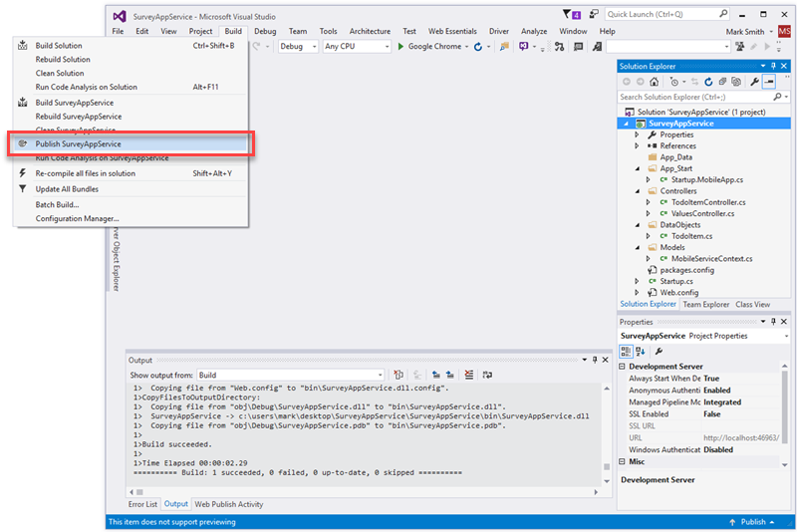Click the Output panel horizontal scrollbar right arrow
Image resolution: width=797 pixels, height=532 pixels.
596,492
